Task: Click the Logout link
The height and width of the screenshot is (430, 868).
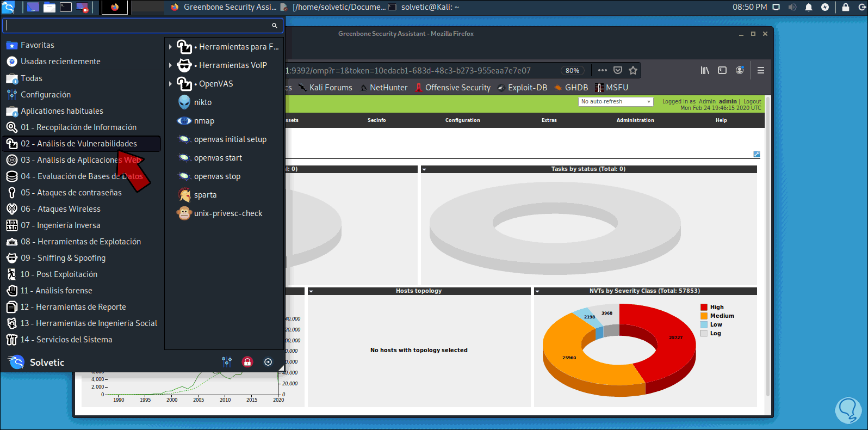Action: (x=752, y=101)
